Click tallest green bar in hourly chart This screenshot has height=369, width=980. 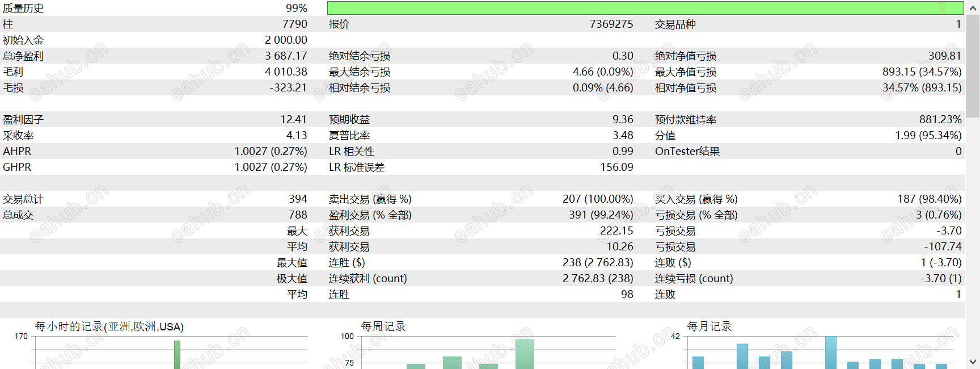tap(177, 355)
